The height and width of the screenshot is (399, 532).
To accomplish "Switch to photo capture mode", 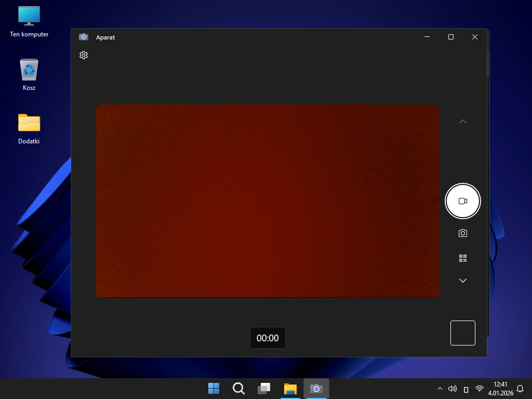I will tap(463, 233).
